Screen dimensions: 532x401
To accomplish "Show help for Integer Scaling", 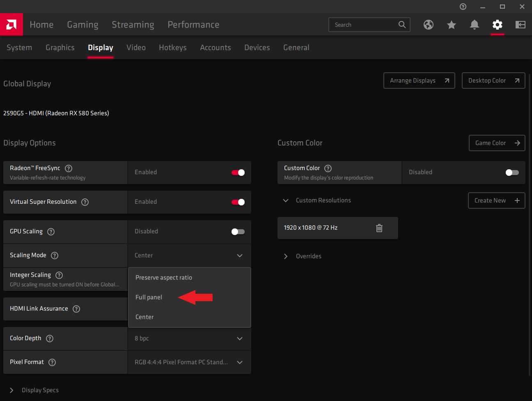I will click(x=59, y=275).
